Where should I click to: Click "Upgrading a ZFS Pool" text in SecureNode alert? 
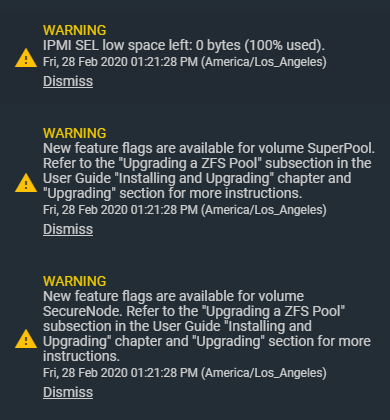point(274,311)
